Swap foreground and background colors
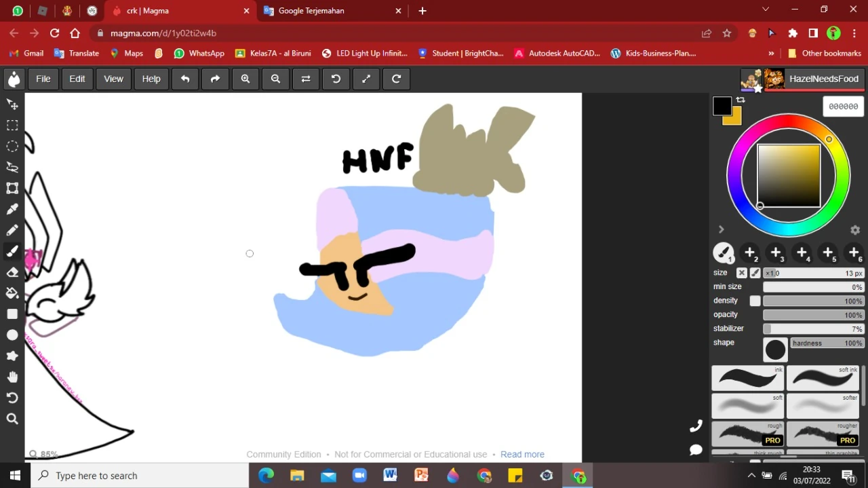The width and height of the screenshot is (868, 488). 741,100
